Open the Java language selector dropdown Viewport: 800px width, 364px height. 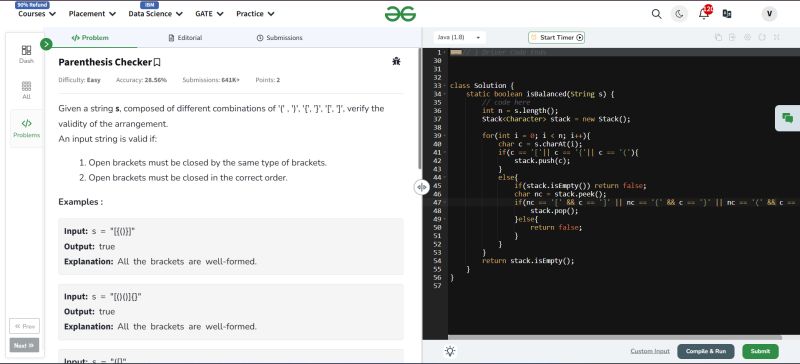(x=459, y=37)
